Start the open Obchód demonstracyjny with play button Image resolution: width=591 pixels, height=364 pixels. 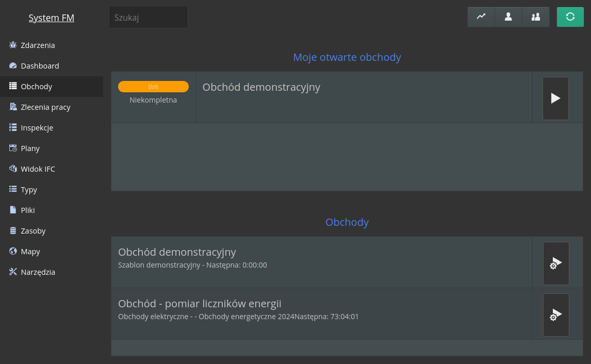555,98
